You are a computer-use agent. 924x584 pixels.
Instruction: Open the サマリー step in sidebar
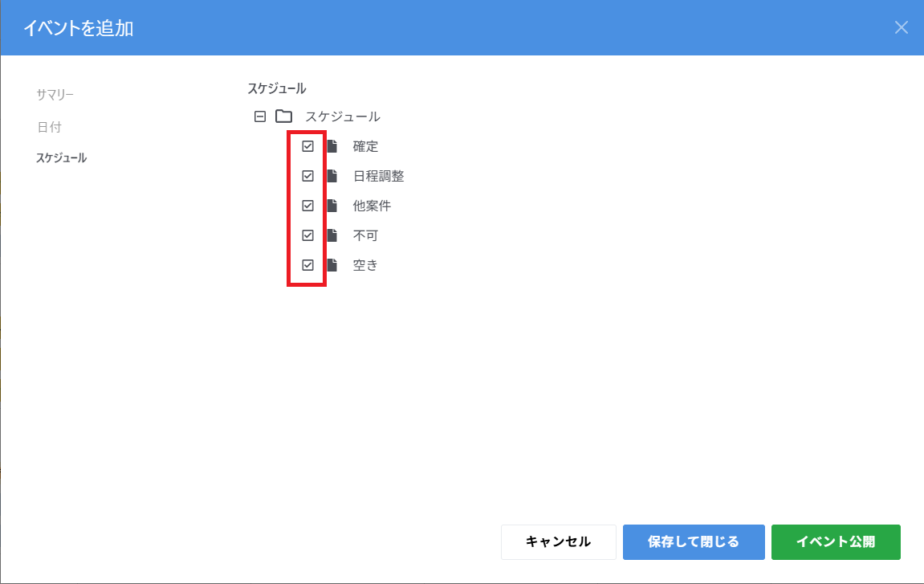(x=55, y=95)
